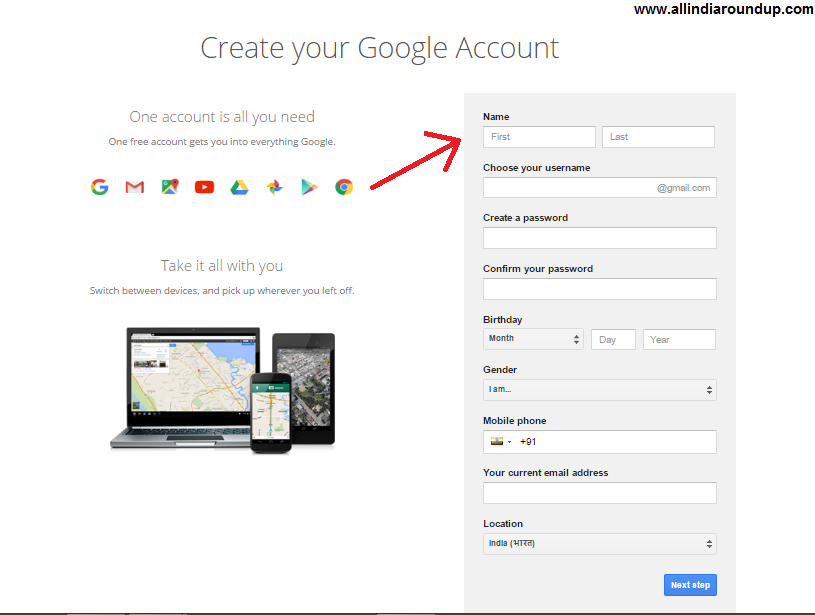The width and height of the screenshot is (815, 615).
Task: Click the current email address field
Action: [x=600, y=493]
